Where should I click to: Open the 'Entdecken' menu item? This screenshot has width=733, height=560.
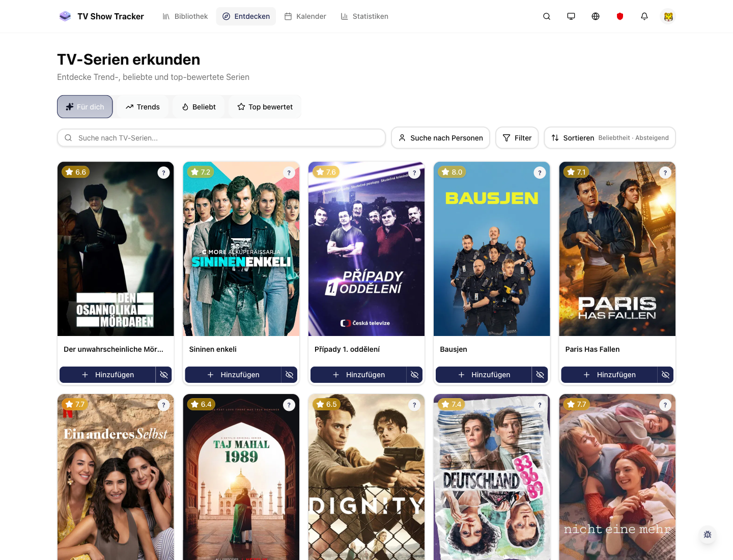pos(246,16)
